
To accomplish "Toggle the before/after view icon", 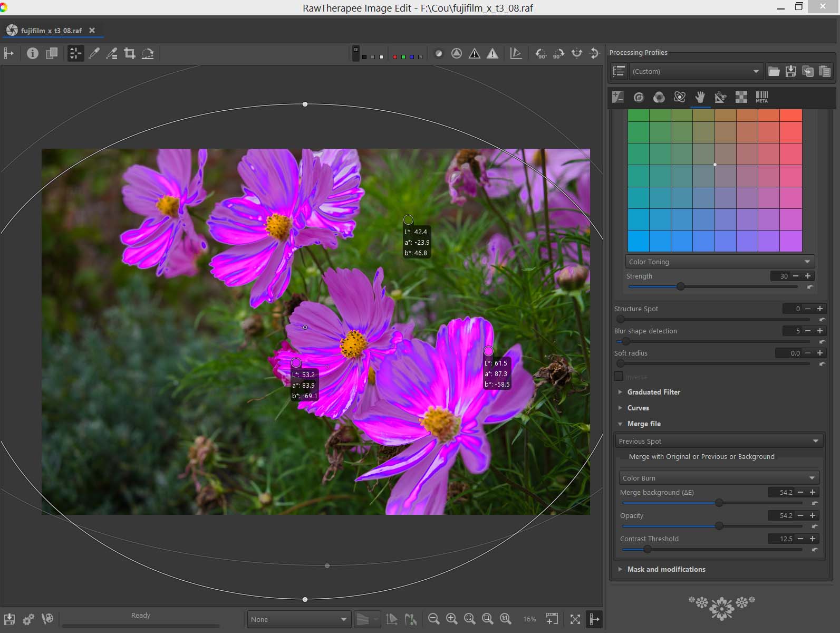I will point(52,53).
